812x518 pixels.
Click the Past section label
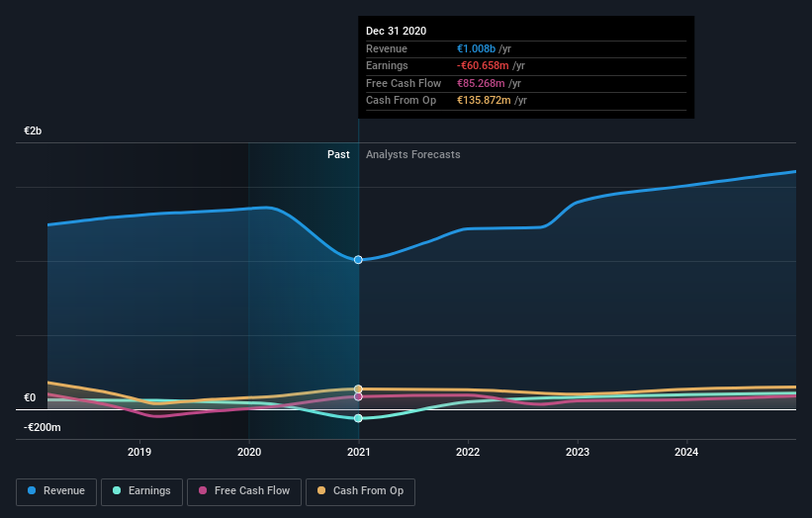click(x=338, y=154)
